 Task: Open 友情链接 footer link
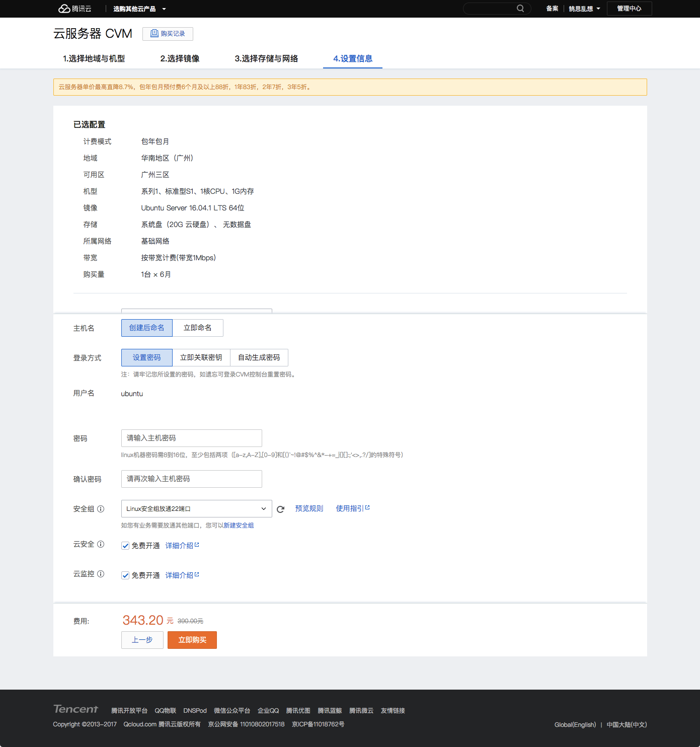tap(393, 711)
